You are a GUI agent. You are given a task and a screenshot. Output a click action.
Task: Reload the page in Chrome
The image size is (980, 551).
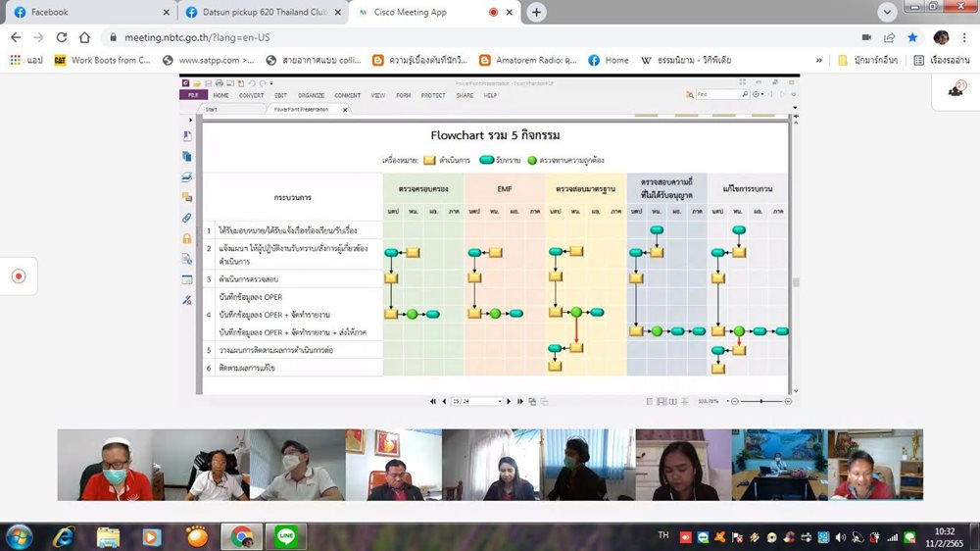coord(61,37)
